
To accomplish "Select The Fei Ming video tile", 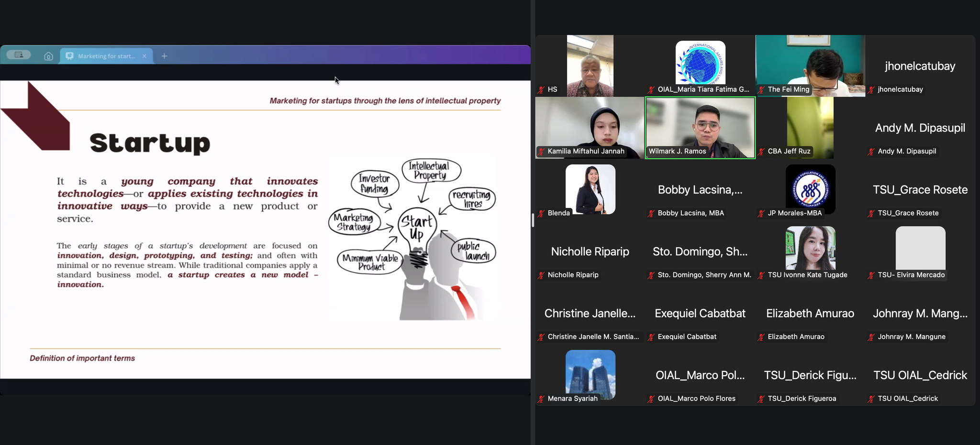I will pyautogui.click(x=810, y=66).
